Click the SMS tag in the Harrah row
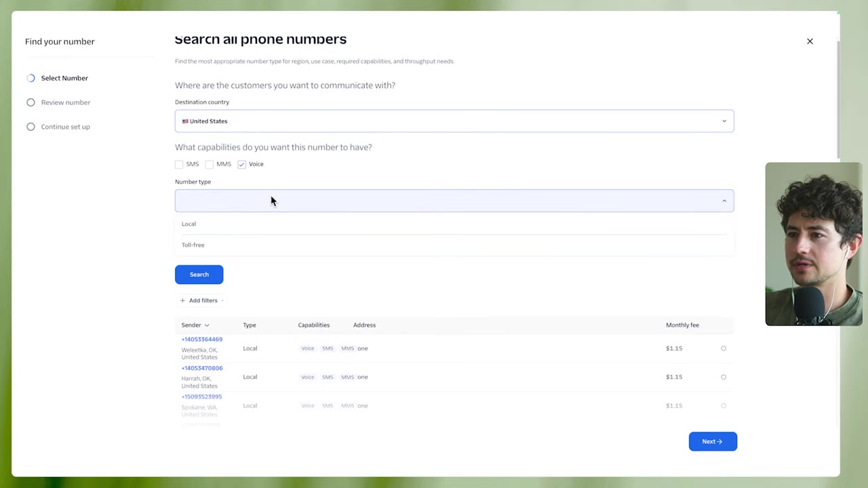Image resolution: width=868 pixels, height=488 pixels. click(x=328, y=377)
